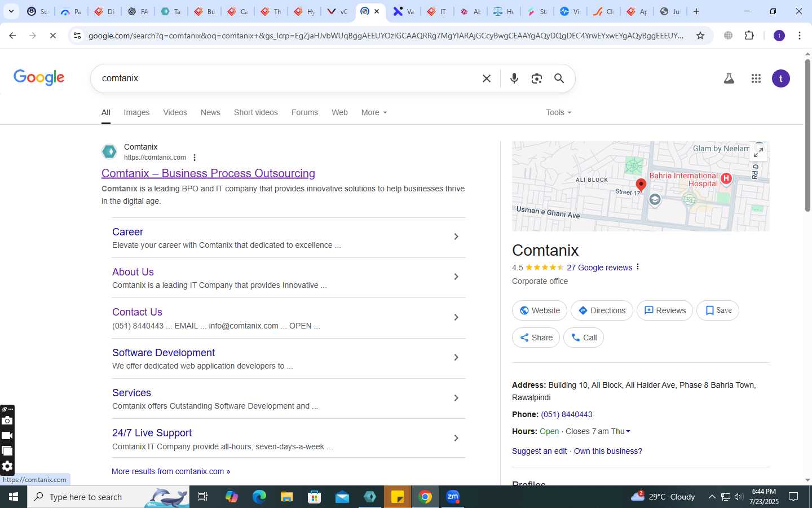The image size is (812, 508).
Task: Open the settings gear of the capture tool
Action: (x=7, y=466)
